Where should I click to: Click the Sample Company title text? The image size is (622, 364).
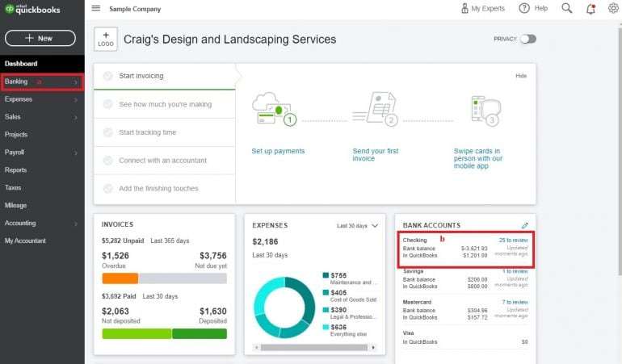click(x=135, y=9)
